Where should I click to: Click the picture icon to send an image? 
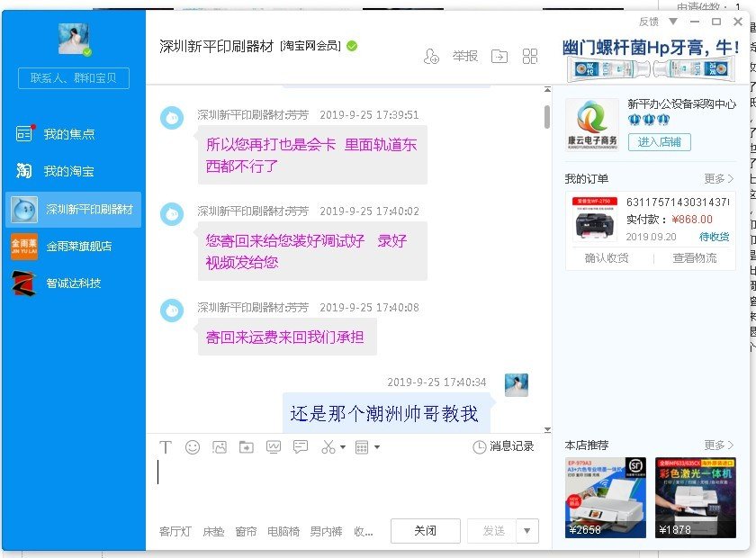(x=220, y=446)
